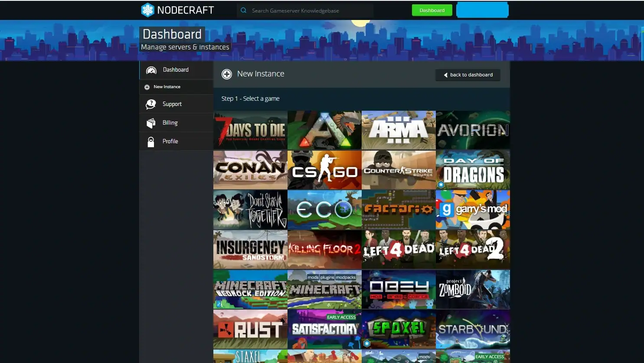Select the Conan Exiles game
644x363 pixels.
[250, 170]
